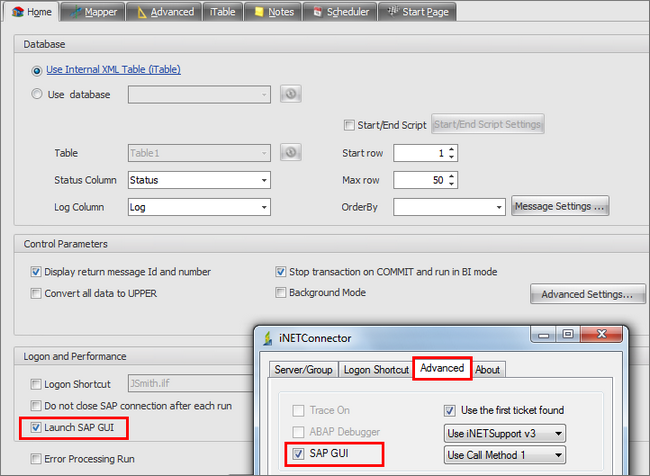Enable the Logon Shortcut checkbox
This screenshot has width=650, height=476.
click(x=36, y=384)
